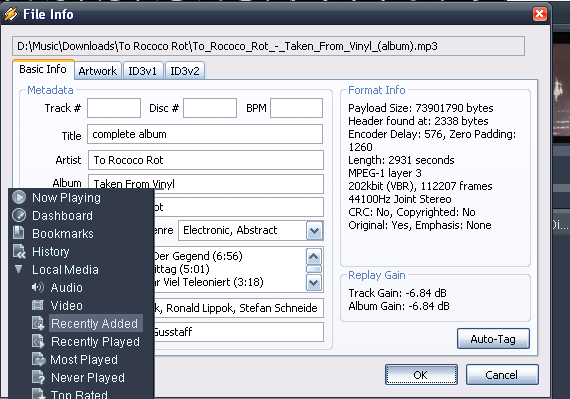Confirm with the OK button
This screenshot has width=570, height=399.
(421, 375)
